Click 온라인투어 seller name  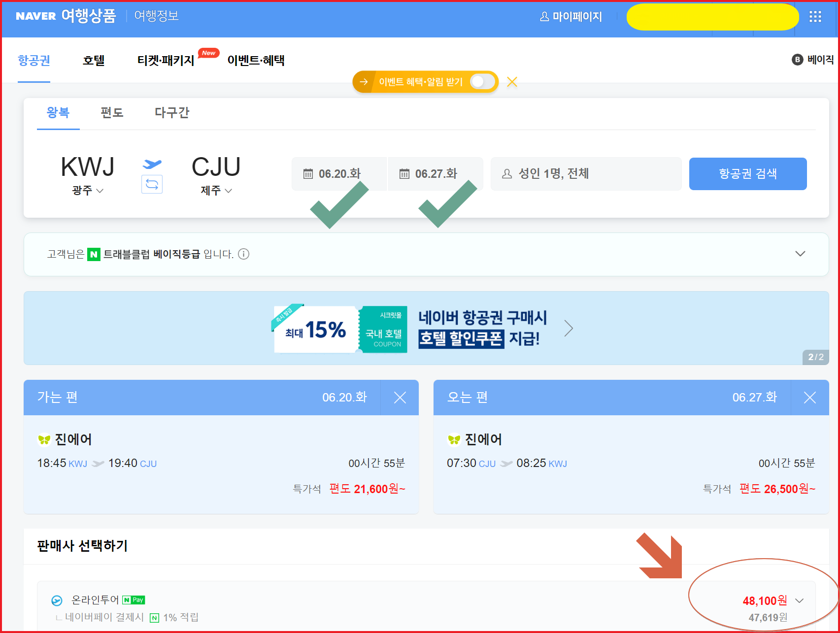[95, 600]
